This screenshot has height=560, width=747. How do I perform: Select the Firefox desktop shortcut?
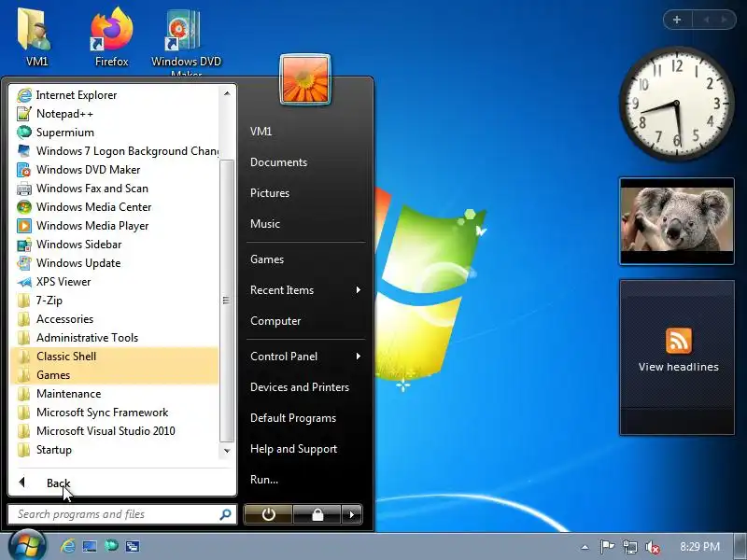(111, 37)
